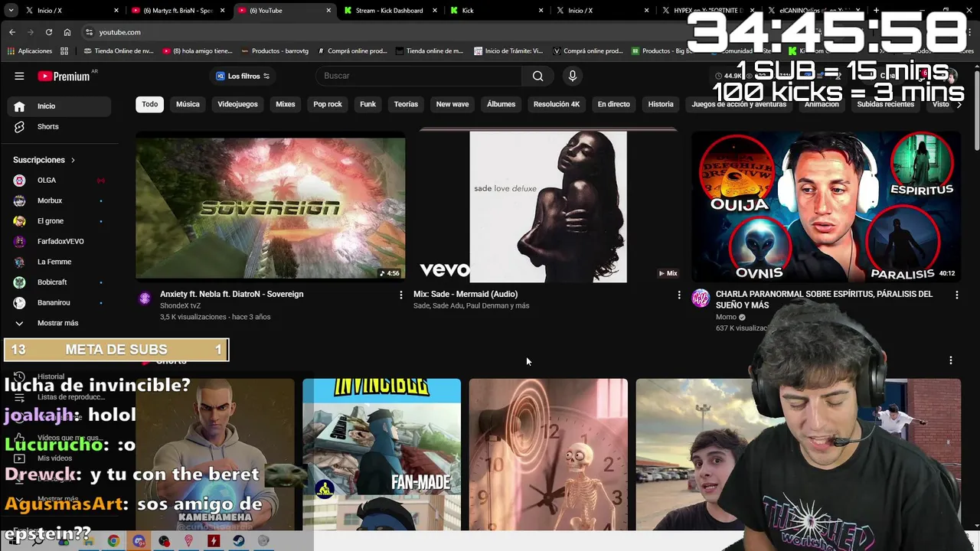Open the Aplicaciones bookmarks shortcut
Viewport: 980px width, 551px height.
pyautogui.click(x=30, y=51)
